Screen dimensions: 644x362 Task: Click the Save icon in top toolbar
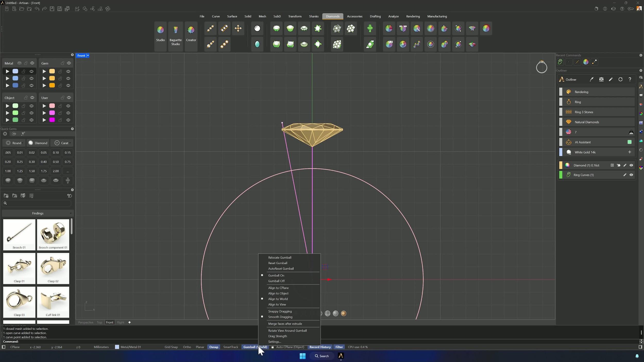tap(52, 9)
